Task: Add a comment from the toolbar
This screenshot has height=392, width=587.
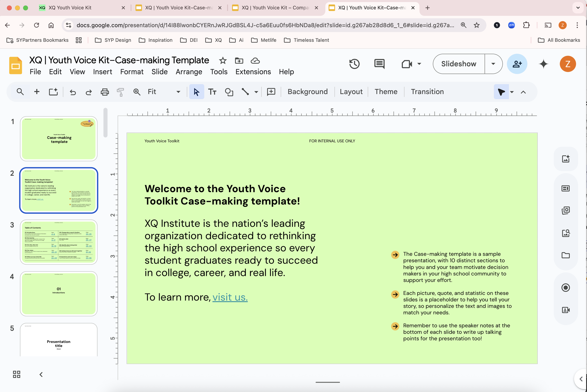Action: coord(271,92)
